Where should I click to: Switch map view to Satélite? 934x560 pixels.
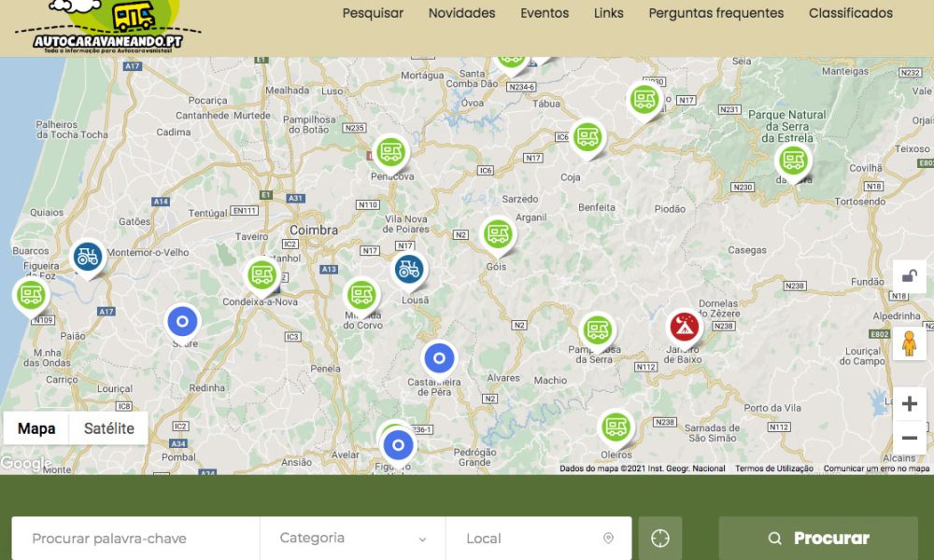pos(109,429)
